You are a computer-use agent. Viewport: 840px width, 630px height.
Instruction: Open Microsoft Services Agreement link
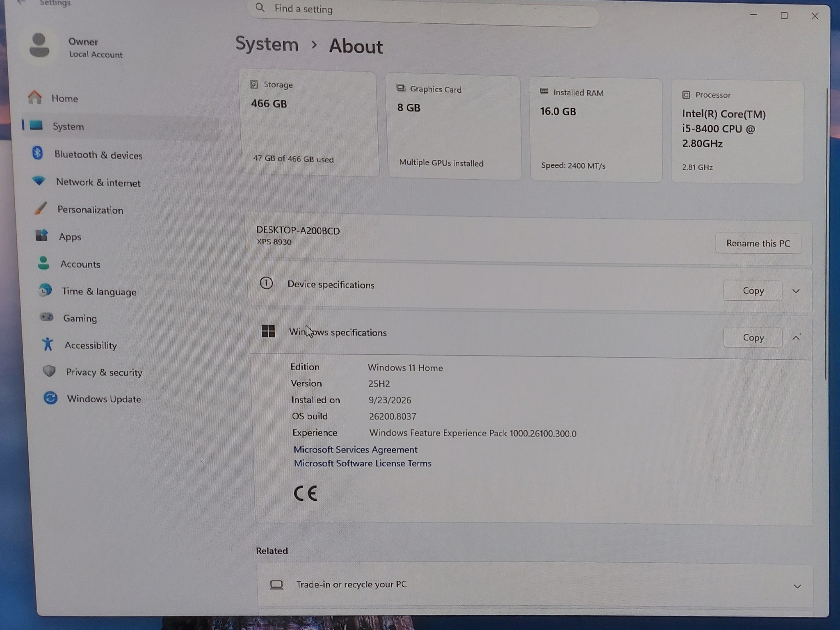coord(356,450)
